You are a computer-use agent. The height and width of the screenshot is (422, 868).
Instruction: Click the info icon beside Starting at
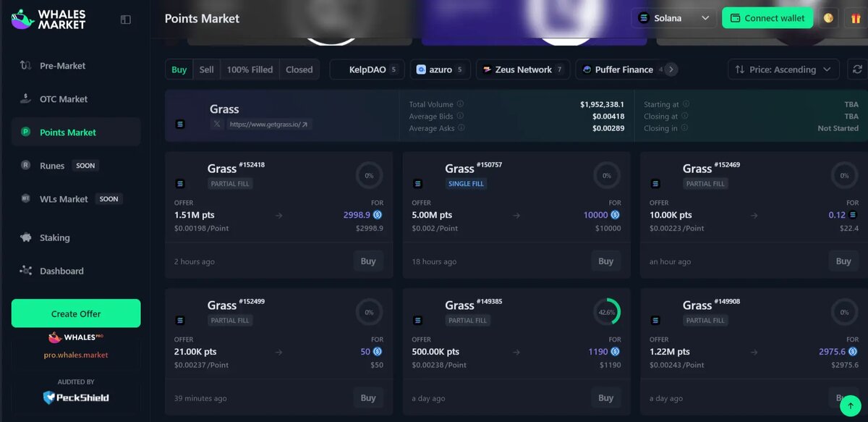tap(686, 104)
